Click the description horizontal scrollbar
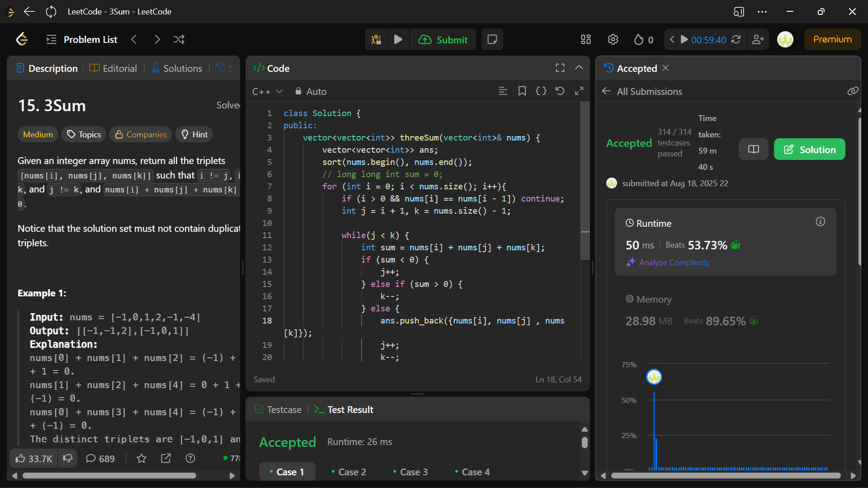This screenshot has width=868, height=488. coord(109,476)
